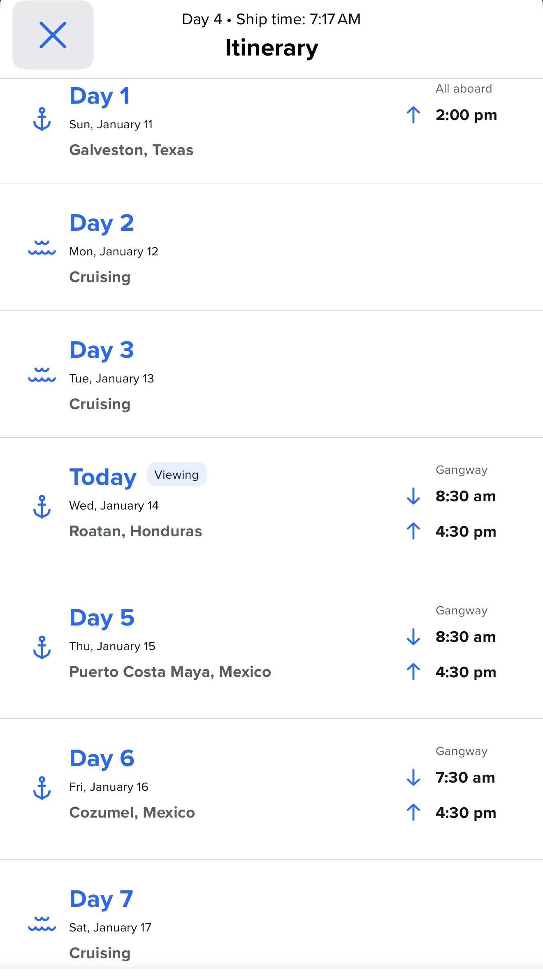Tap the up arrow beside 2:00 pm
The height and width of the screenshot is (980, 543).
point(413,115)
